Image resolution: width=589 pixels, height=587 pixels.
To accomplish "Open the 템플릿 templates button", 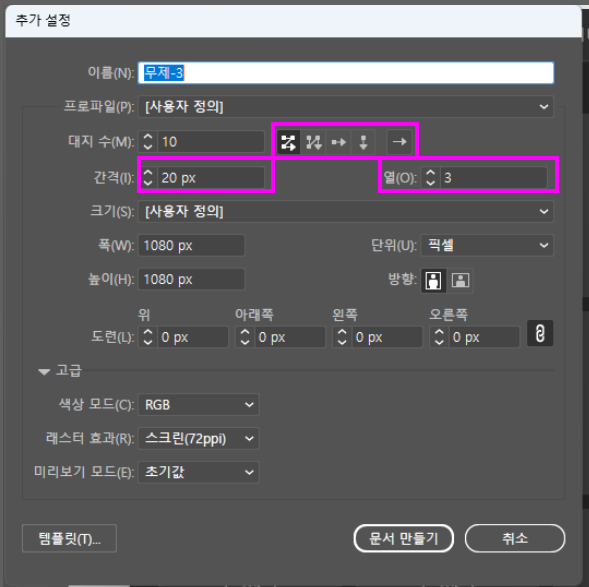I will (x=69, y=539).
